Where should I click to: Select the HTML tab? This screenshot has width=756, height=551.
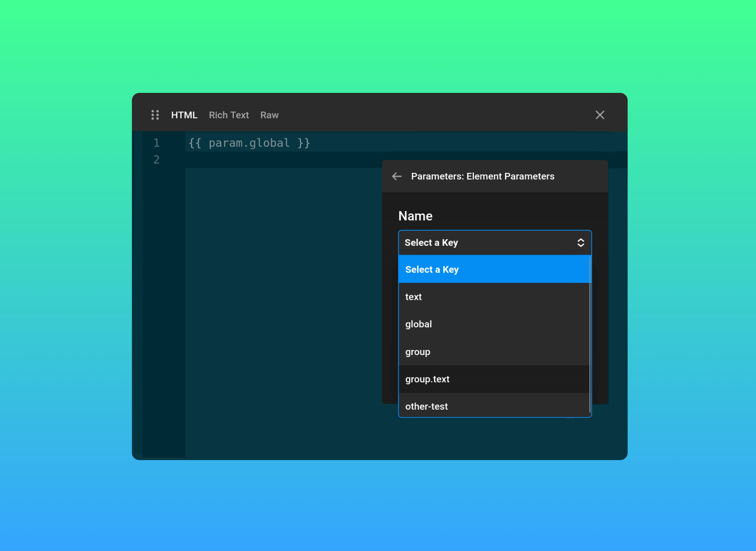tap(184, 115)
